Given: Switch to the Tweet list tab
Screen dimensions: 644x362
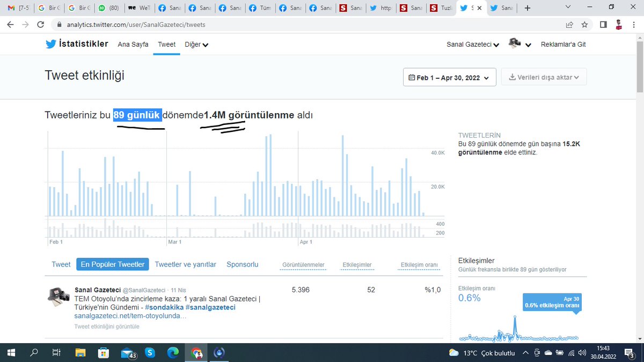Looking at the screenshot, I should click(x=61, y=264).
